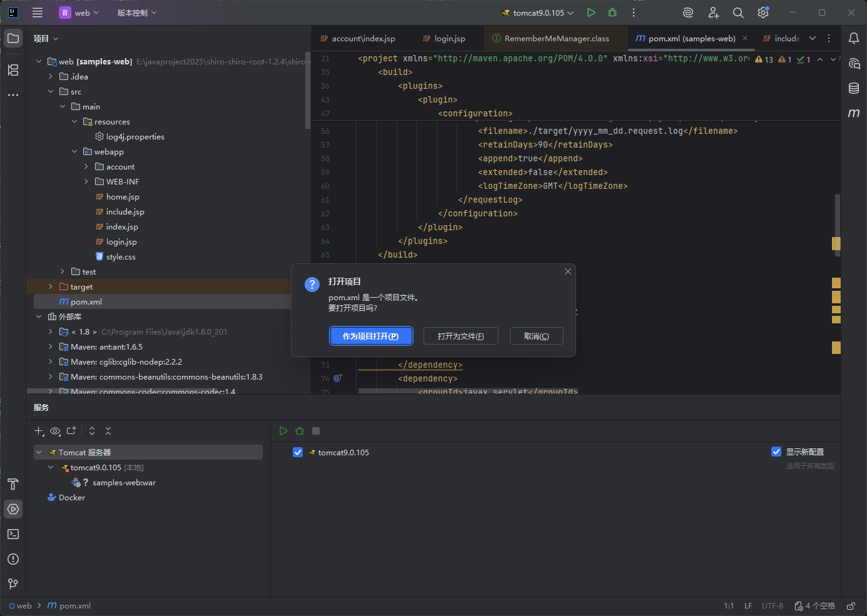
Task: Click the 作为项目打开 button
Action: (371, 336)
